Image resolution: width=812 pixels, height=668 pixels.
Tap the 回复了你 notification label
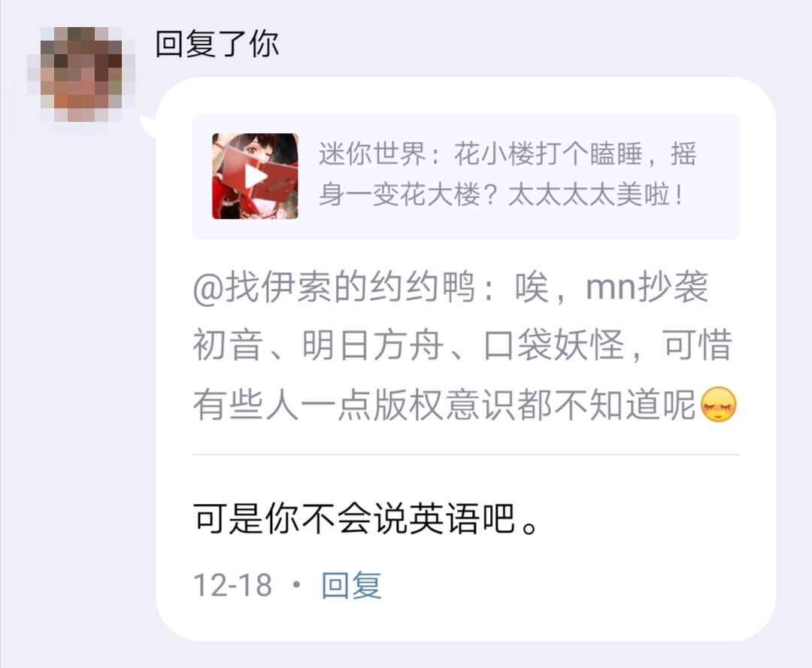[x=217, y=44]
